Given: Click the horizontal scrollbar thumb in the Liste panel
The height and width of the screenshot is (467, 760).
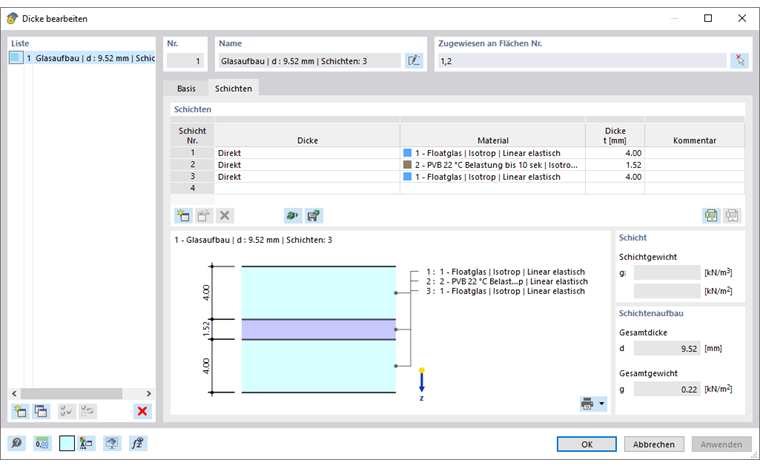Looking at the screenshot, I should 71,393.
